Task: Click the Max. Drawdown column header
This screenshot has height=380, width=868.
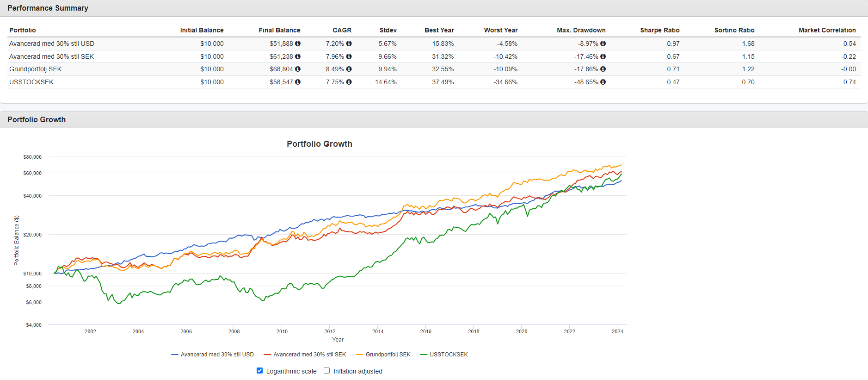Action: [x=581, y=30]
